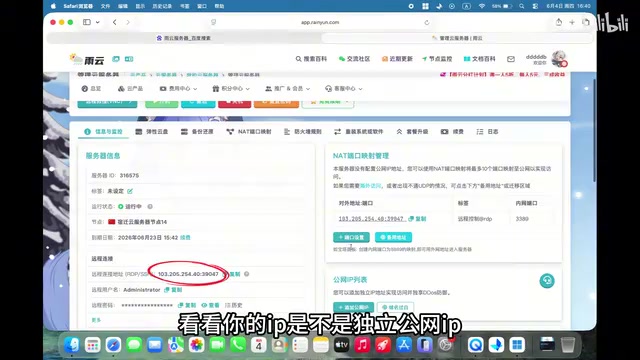Open Music from the Dock
Viewport: 640px width, 360px height.
coord(362,345)
